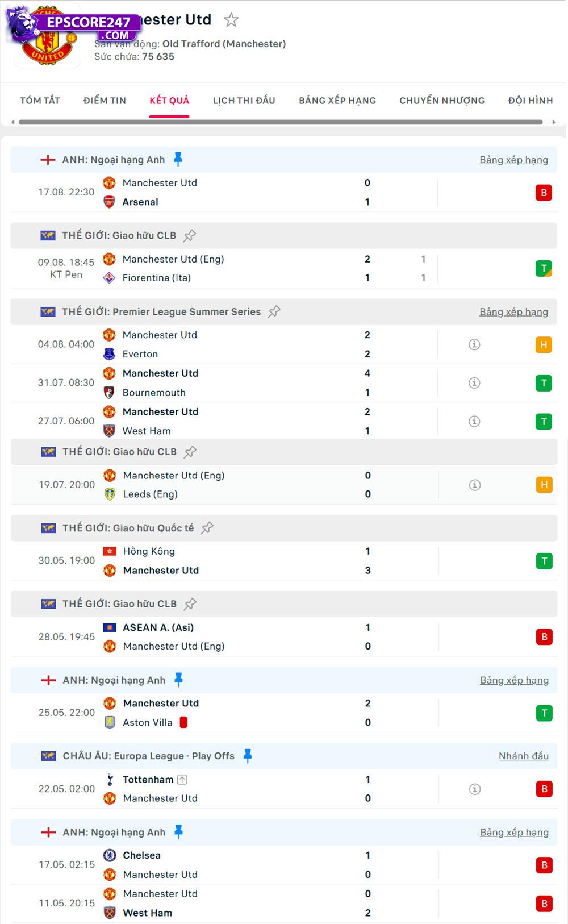Open the Chuyển nhượng tab
Viewport: 568px width, 924px height.
pos(441,101)
